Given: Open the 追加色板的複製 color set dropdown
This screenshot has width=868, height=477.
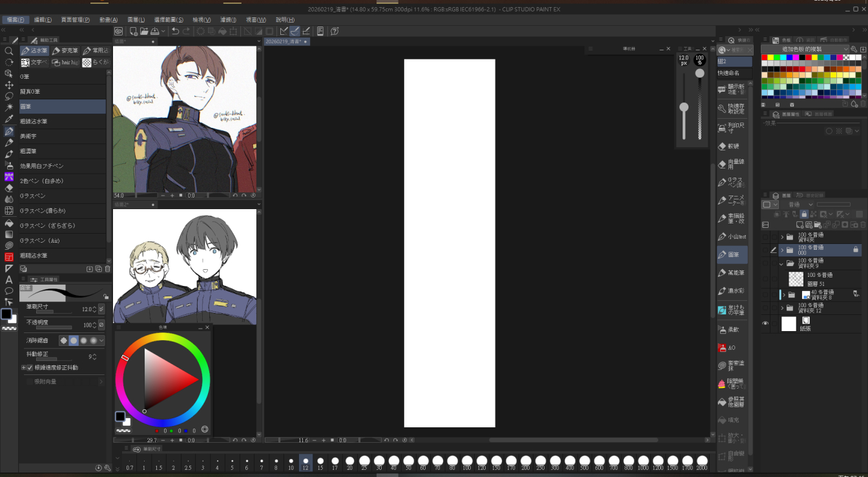Looking at the screenshot, I should pyautogui.click(x=845, y=49).
